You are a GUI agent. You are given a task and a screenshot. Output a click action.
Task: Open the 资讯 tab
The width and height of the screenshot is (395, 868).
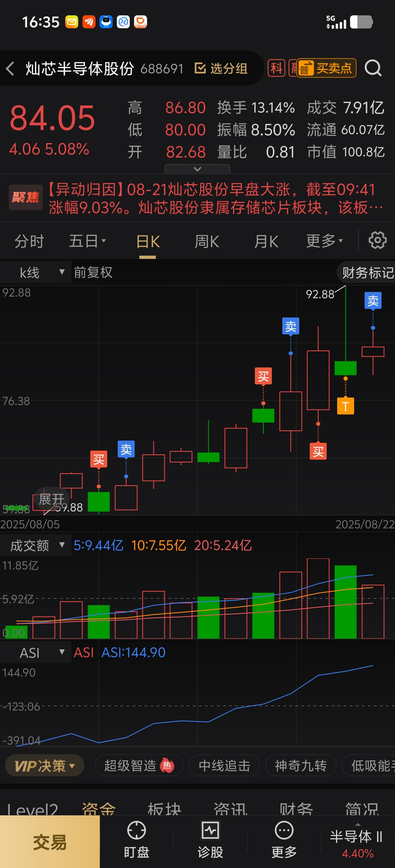[230, 809]
